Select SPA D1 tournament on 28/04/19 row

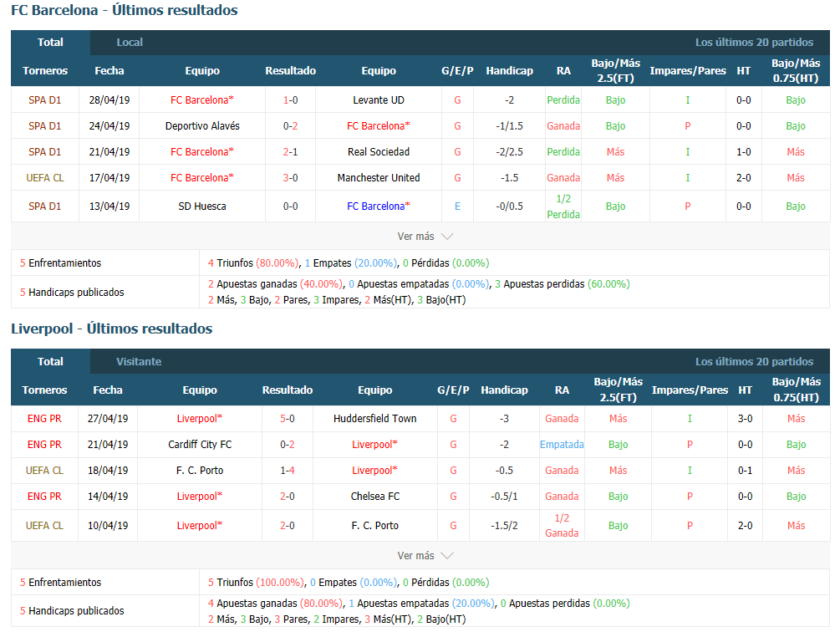(x=45, y=100)
